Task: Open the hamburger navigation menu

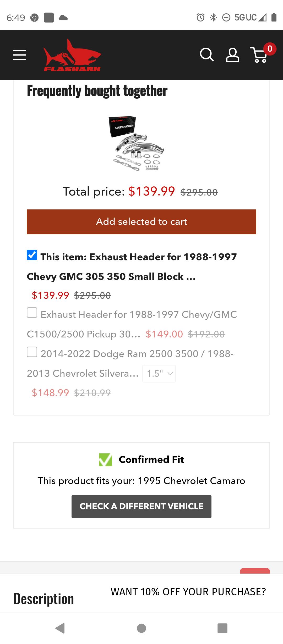Action: (20, 55)
